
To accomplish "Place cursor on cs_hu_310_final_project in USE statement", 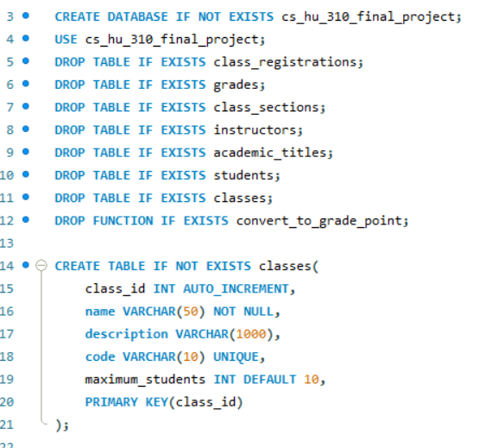I will pyautogui.click(x=172, y=40).
